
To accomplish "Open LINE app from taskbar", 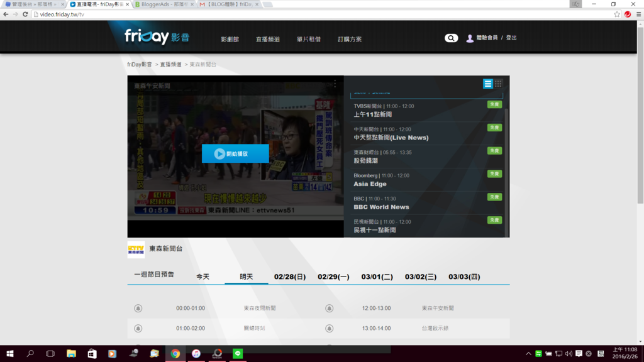I will pyautogui.click(x=237, y=353).
